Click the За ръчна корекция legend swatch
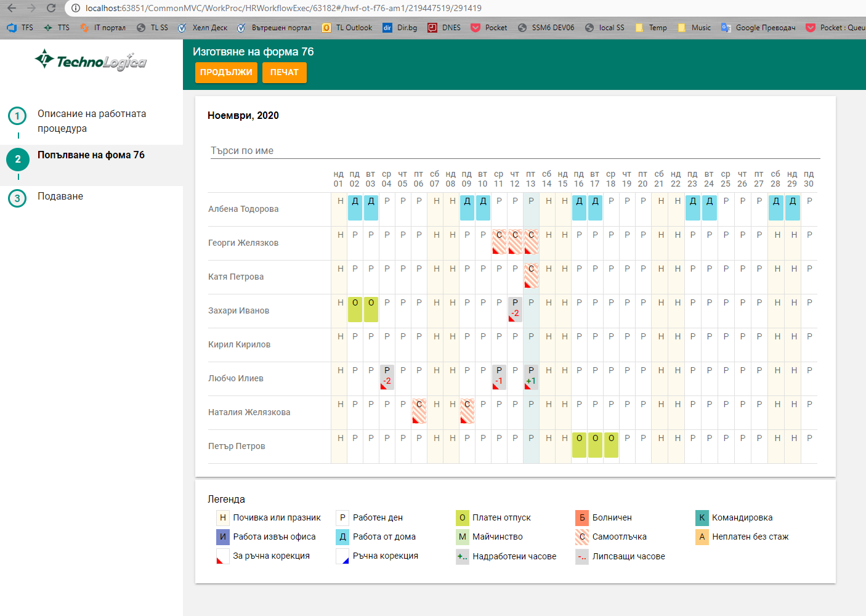 223,556
